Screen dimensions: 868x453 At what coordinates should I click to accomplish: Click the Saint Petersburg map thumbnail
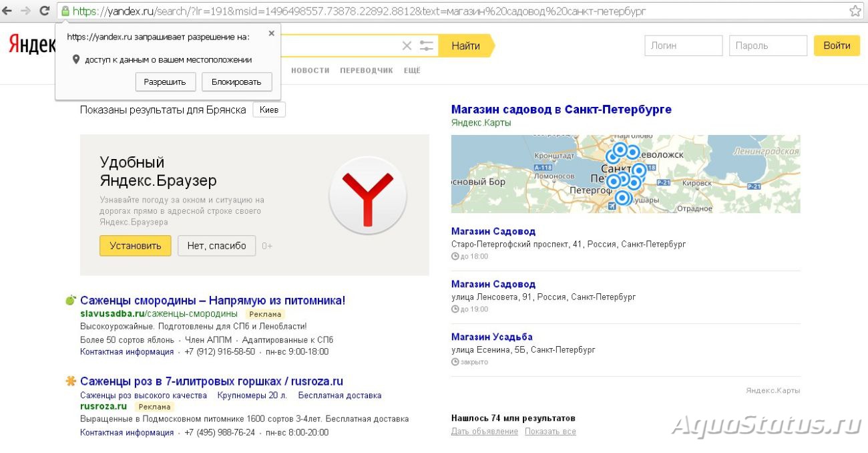pyautogui.click(x=626, y=174)
